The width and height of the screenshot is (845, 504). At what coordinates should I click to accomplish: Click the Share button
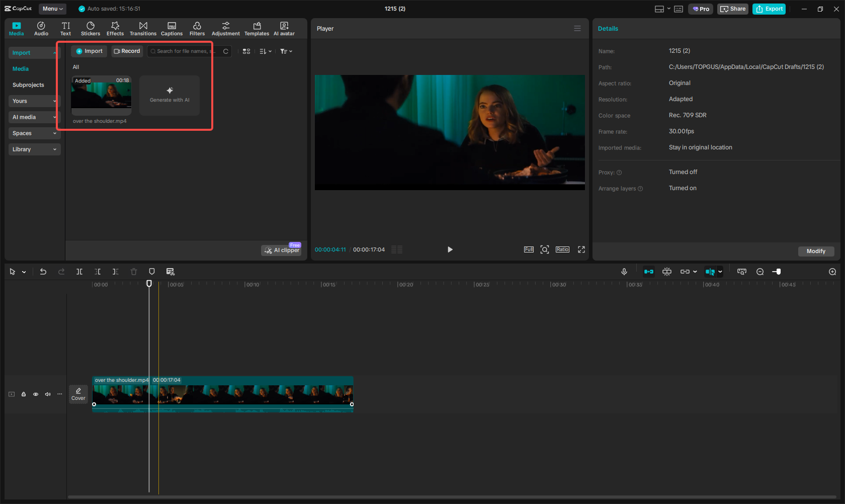point(733,9)
